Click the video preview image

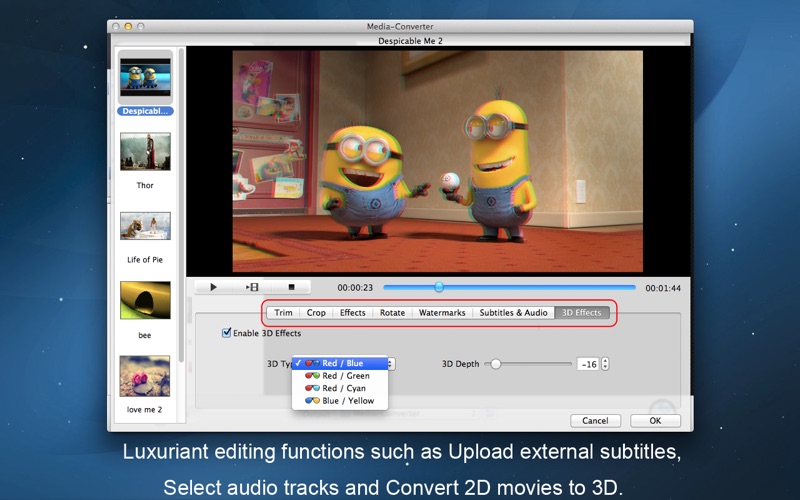438,161
